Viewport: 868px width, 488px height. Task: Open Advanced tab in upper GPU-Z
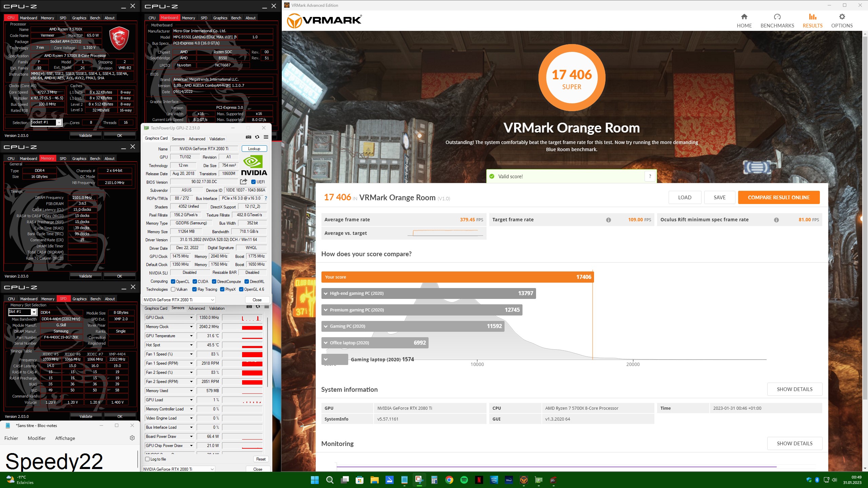197,139
